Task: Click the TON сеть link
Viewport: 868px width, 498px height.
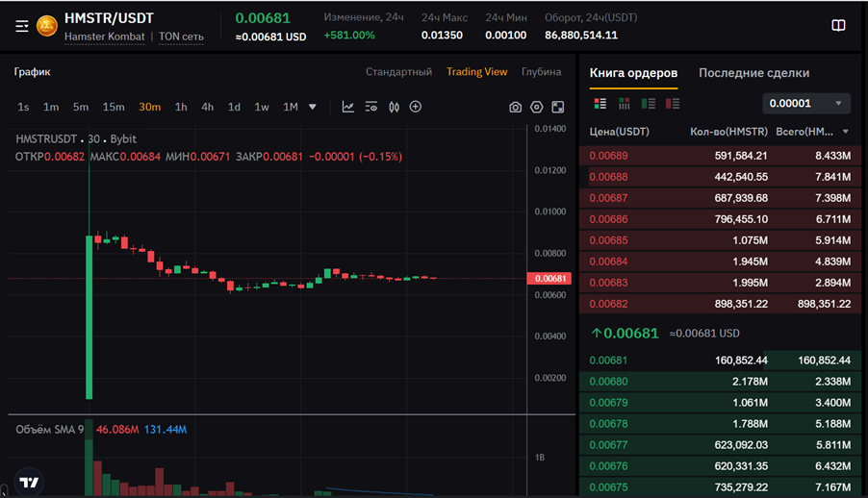Action: (x=181, y=37)
